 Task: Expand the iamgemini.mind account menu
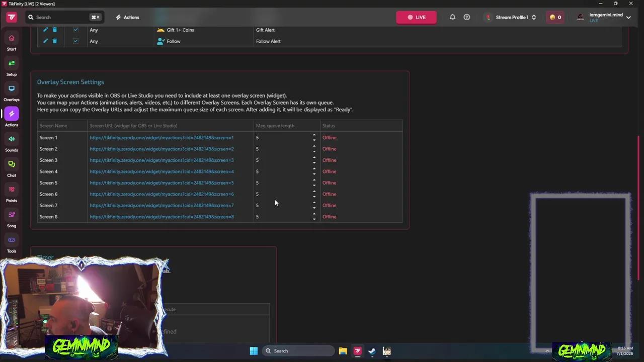[628, 17]
